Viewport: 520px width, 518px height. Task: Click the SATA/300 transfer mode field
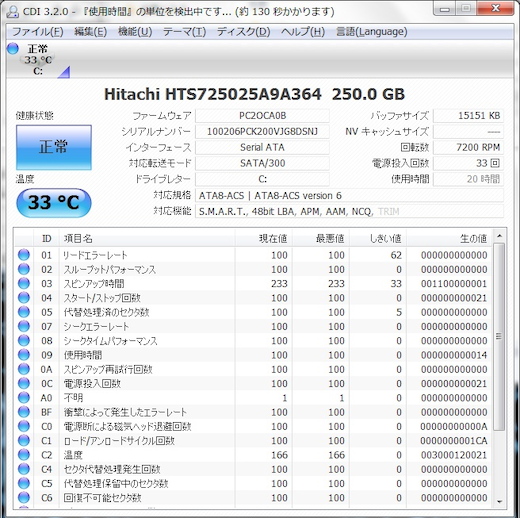pos(262,163)
